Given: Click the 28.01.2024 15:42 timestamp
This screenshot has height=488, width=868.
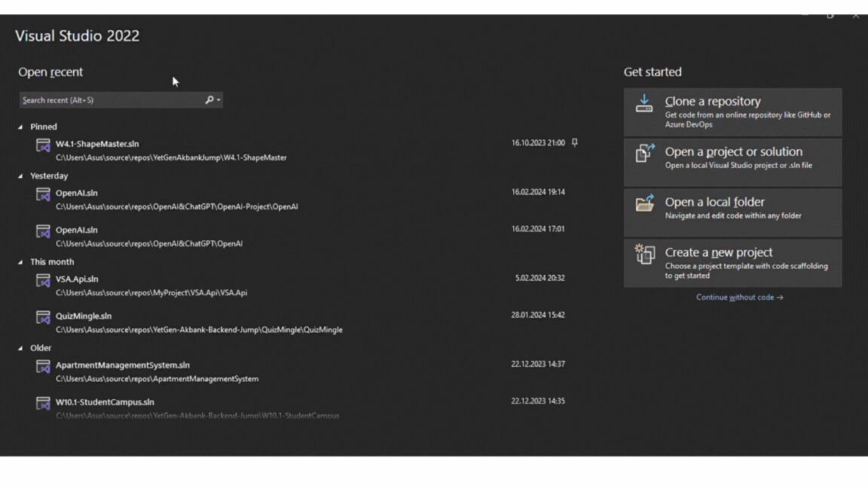Looking at the screenshot, I should point(538,315).
